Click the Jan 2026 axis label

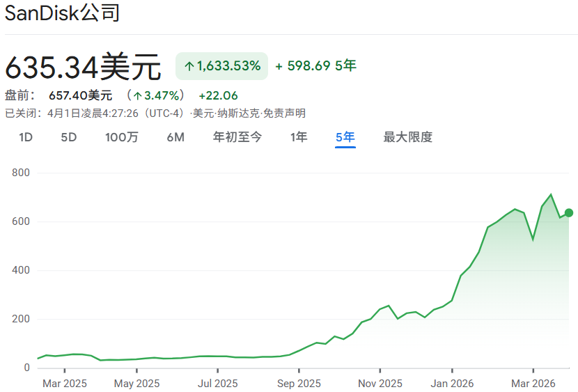[x=452, y=384]
